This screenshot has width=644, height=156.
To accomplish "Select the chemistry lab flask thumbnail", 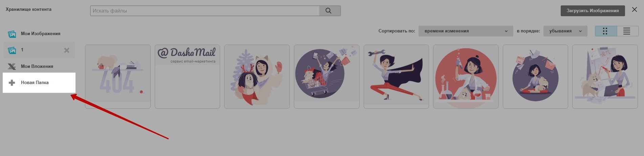I will (466, 77).
